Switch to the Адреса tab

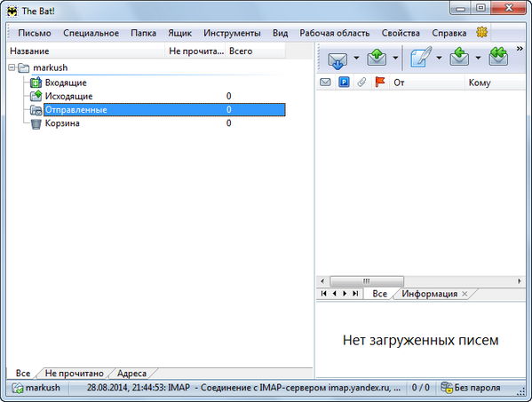[131, 374]
